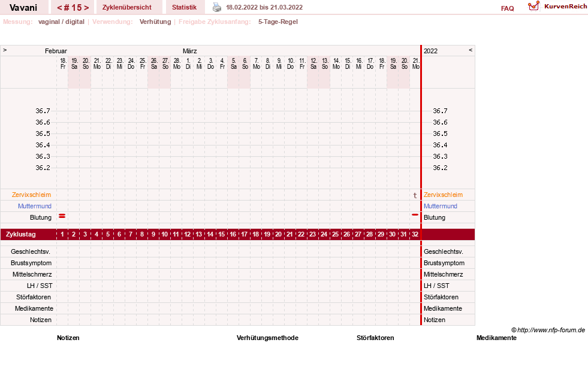Click the 'Verhütungsmethode' section heading
588x373 pixels.
[x=267, y=338]
